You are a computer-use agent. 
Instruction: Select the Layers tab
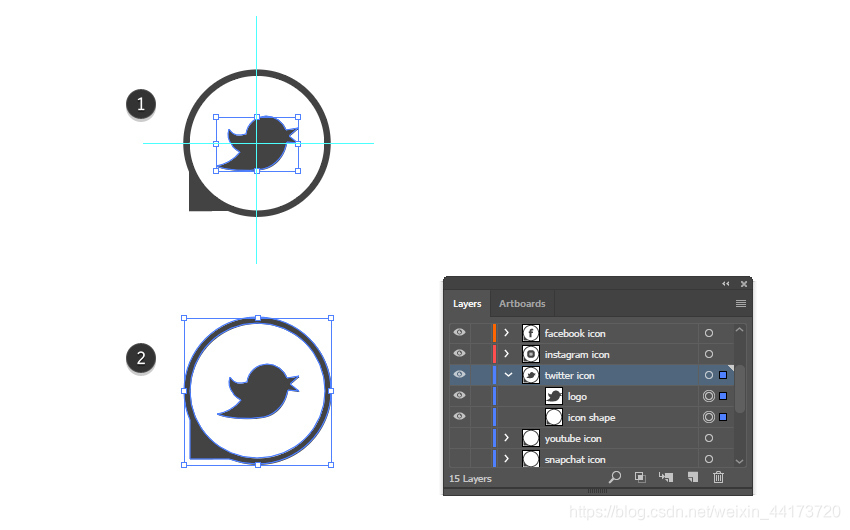(467, 303)
